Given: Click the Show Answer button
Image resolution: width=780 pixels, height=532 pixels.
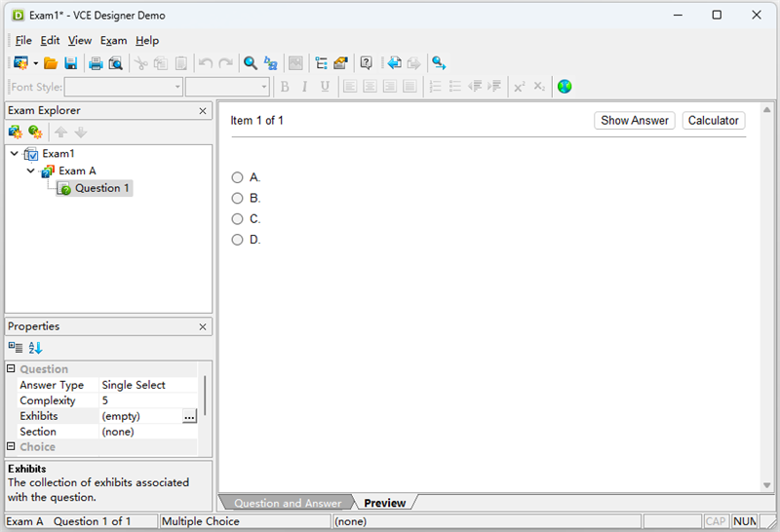Looking at the screenshot, I should pyautogui.click(x=635, y=121).
